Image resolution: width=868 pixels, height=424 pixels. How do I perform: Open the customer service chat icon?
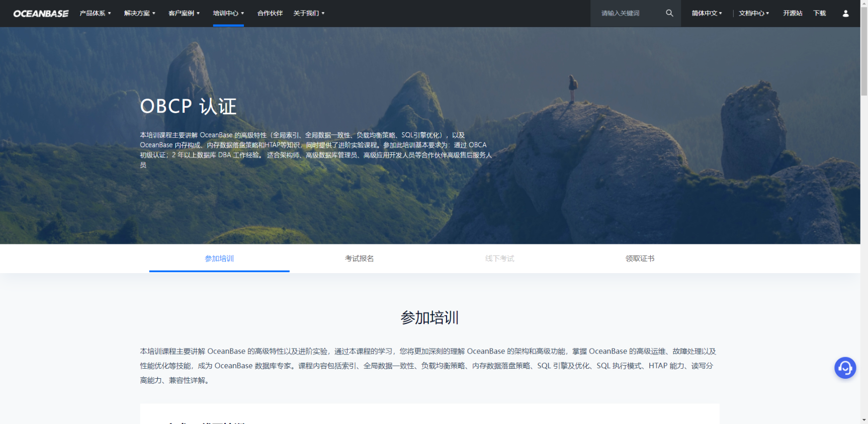[845, 368]
